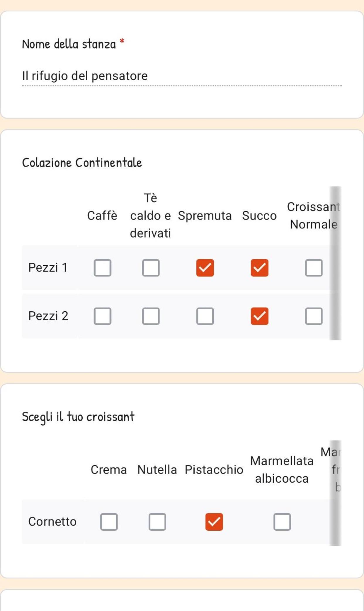Viewport: 364px width, 611px height.
Task: Click the Pezzi 1 row label
Action: click(48, 267)
